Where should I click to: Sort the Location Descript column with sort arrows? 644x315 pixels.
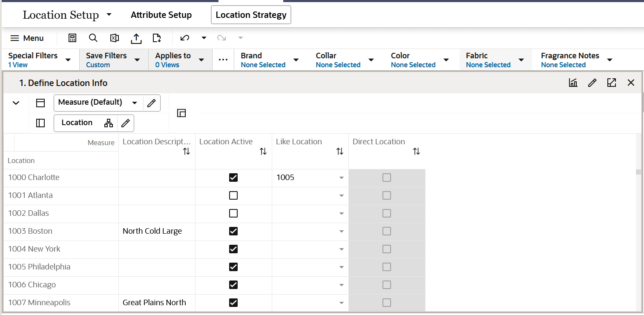[x=186, y=151]
